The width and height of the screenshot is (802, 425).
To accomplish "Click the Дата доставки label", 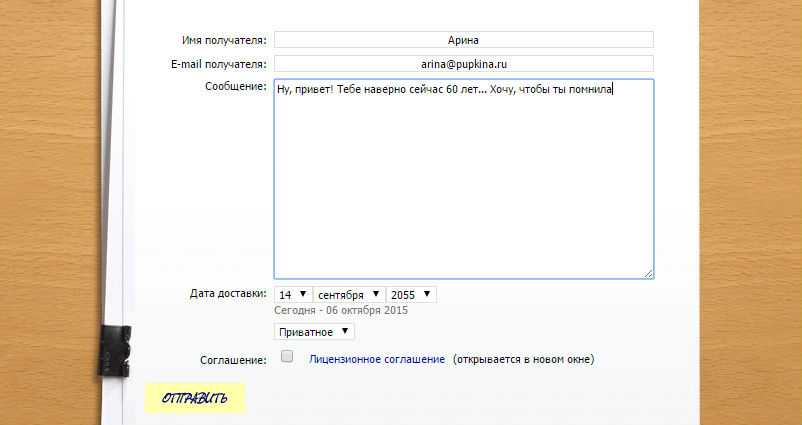I will pos(228,295).
